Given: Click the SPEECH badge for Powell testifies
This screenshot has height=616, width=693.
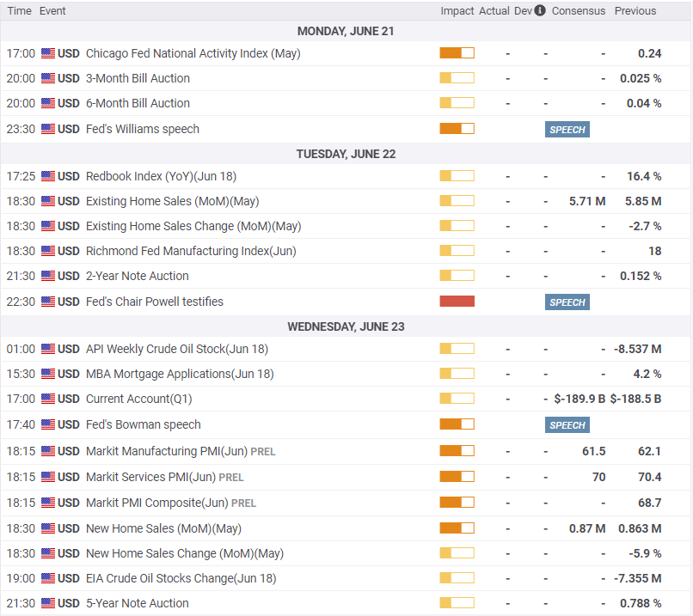Looking at the screenshot, I should point(567,302).
